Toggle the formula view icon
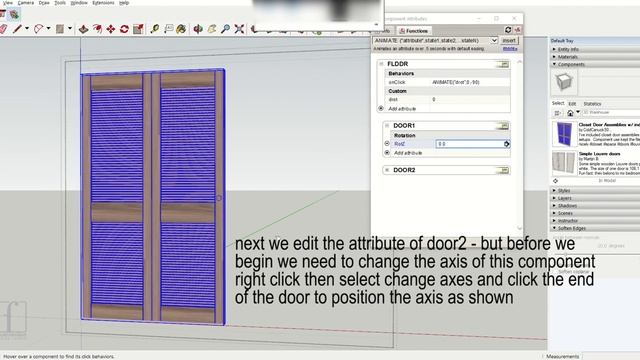640x360 pixels. (x=518, y=30)
